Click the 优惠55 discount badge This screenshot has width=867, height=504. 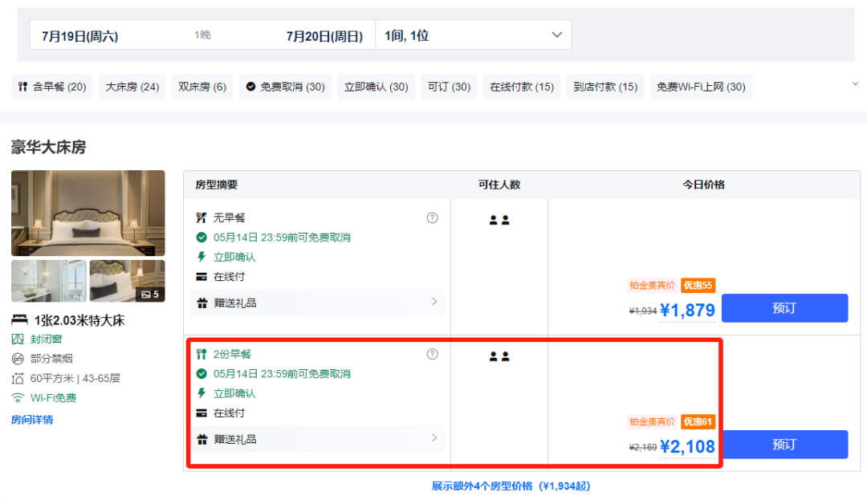pyautogui.click(x=698, y=285)
